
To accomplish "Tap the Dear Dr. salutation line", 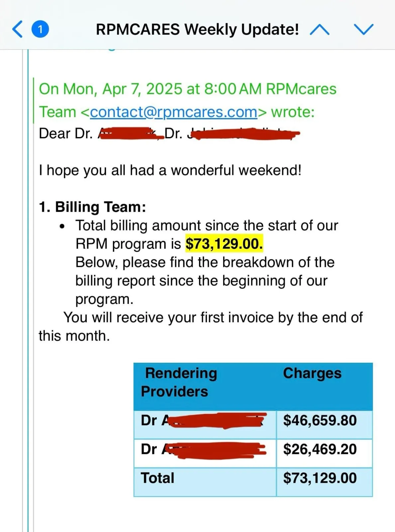I will coord(169,134).
